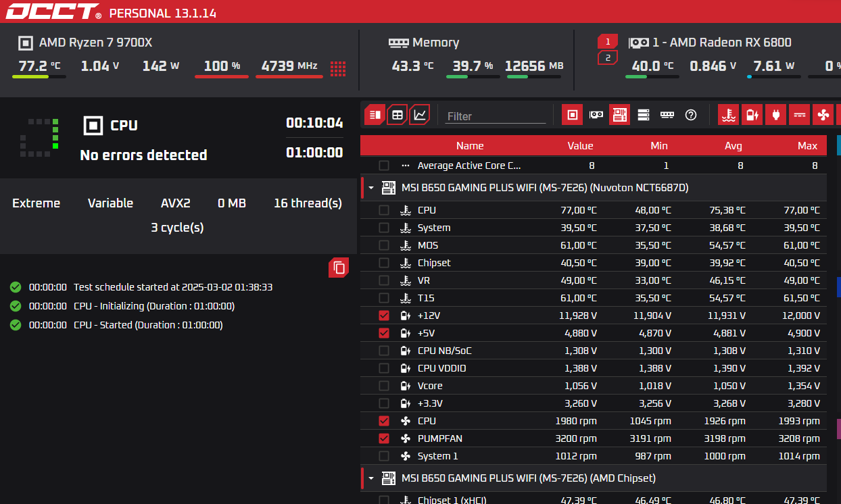Uncheck the +12V sensor checkbox
This screenshot has width=841, height=504.
(384, 316)
